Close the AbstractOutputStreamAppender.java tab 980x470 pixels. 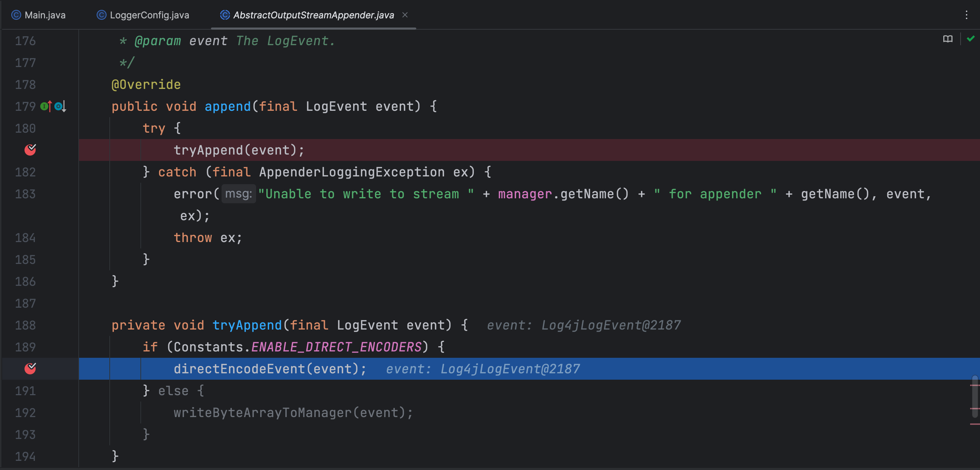pyautogui.click(x=405, y=15)
